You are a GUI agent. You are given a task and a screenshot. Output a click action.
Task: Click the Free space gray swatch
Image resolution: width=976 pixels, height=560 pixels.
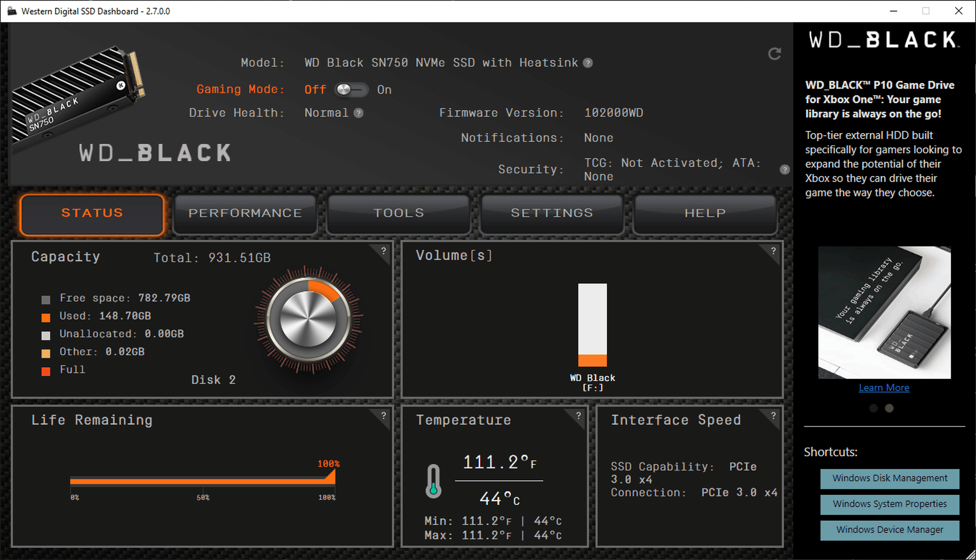46,300
